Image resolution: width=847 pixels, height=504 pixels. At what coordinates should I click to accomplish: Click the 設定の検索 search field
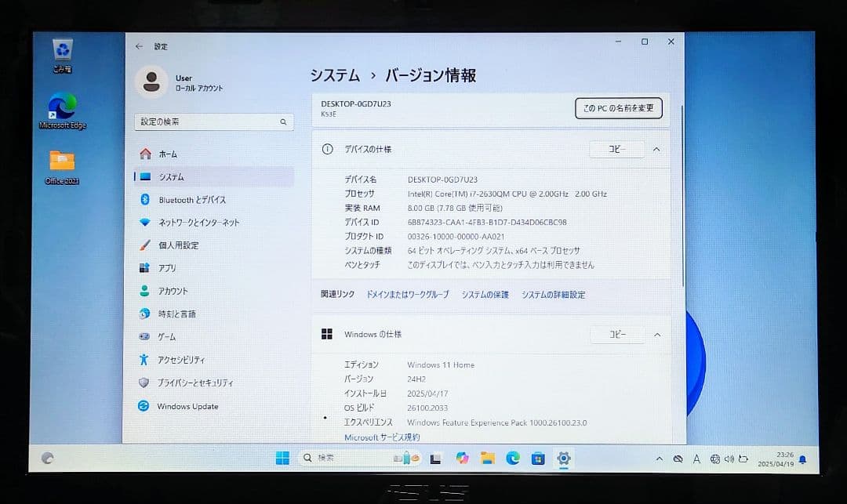coord(214,122)
